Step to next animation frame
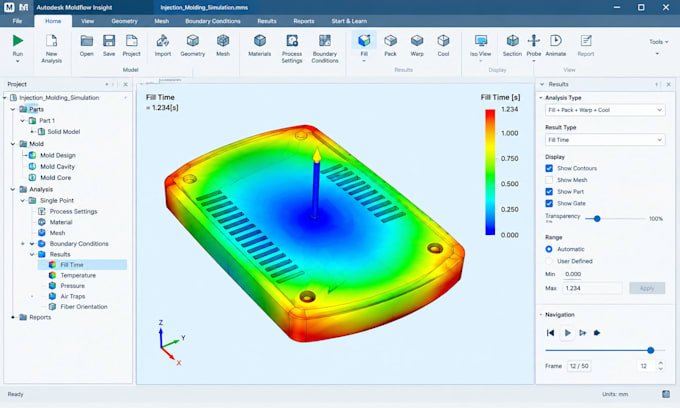The image size is (680, 408). click(582, 333)
